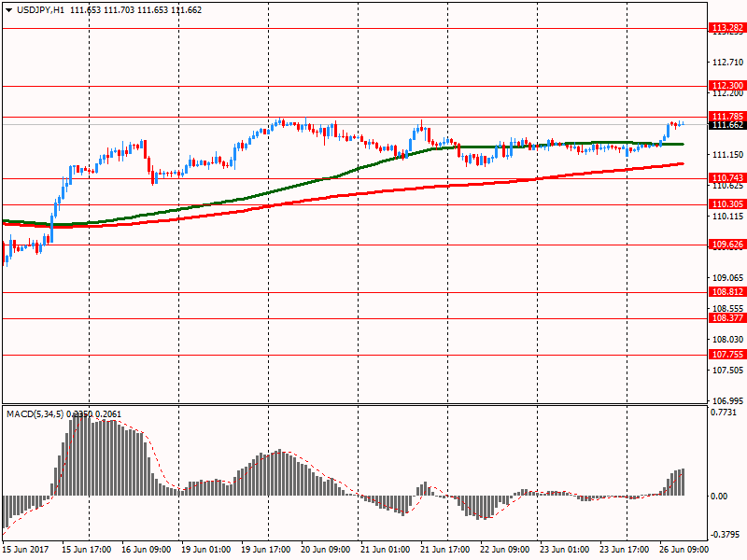747x560 pixels.
Task: Click the 22 Jun 09:00 time label
Action: pos(504,550)
